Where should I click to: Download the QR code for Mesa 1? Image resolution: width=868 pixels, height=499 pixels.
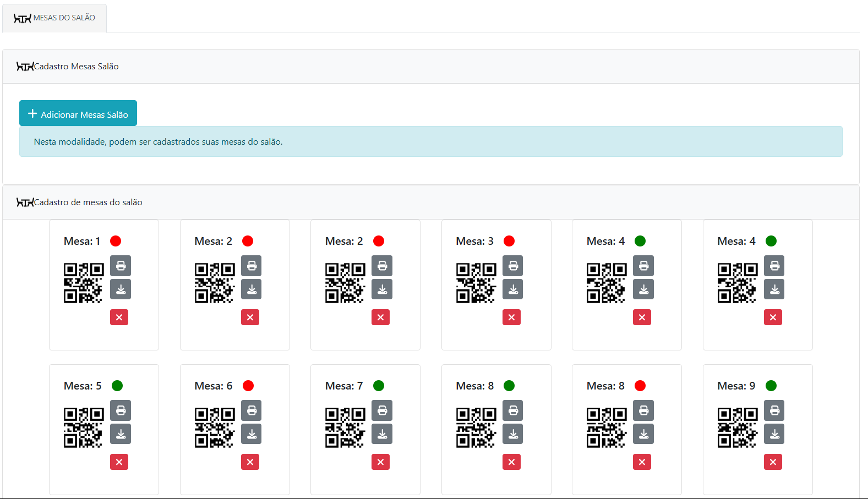pos(121,289)
